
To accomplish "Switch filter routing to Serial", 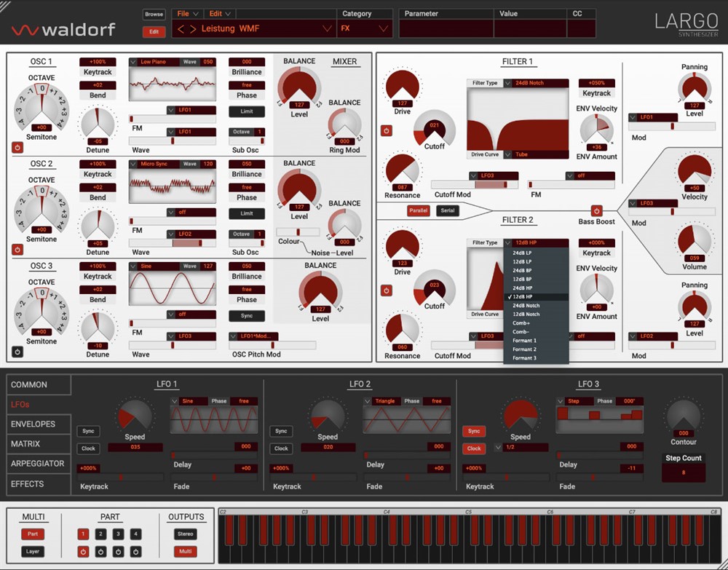I will 448,211.
